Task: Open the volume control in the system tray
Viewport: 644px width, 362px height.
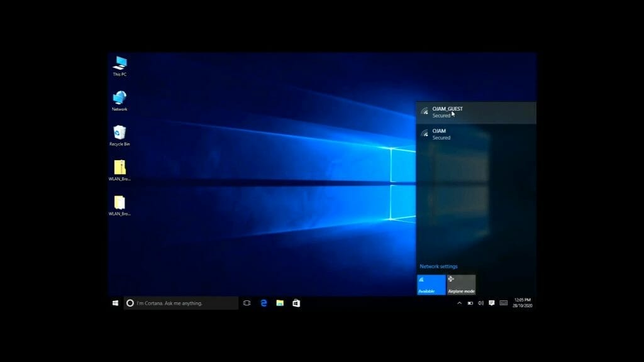Action: click(480, 303)
